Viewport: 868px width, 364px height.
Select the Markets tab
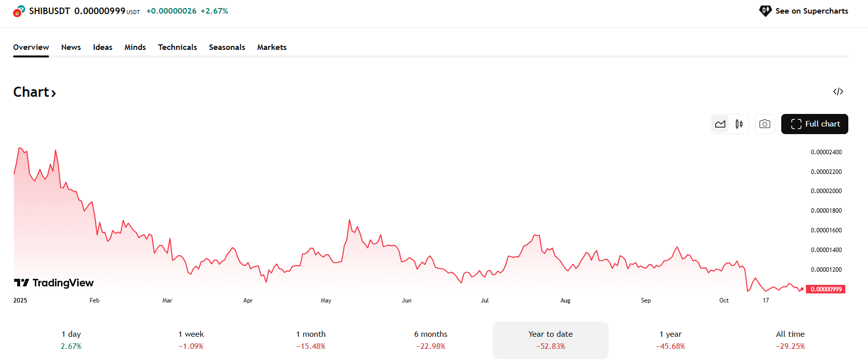(271, 47)
